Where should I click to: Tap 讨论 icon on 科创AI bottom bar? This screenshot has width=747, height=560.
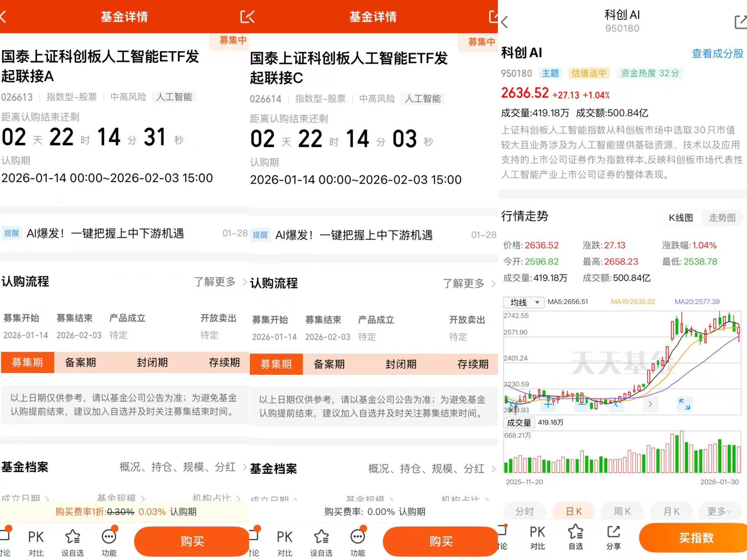[502, 538]
